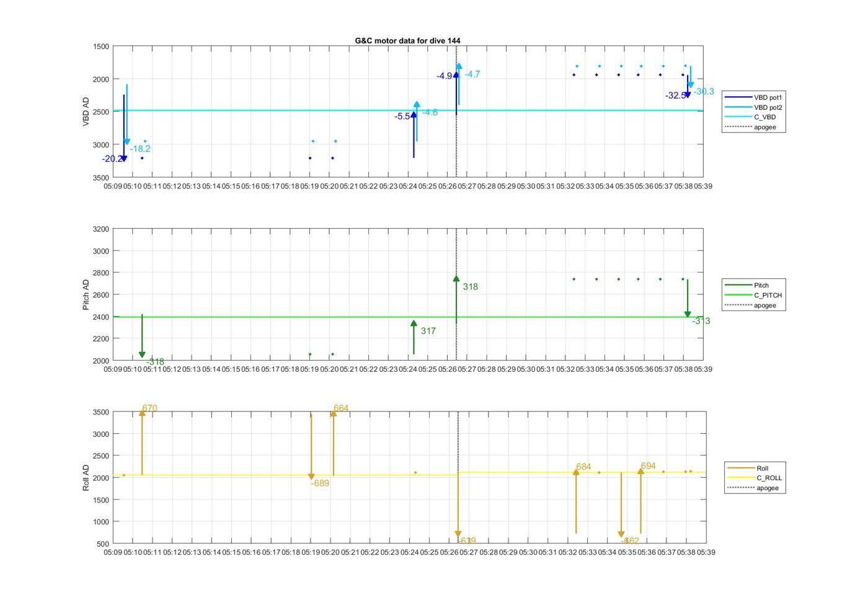Click the "694" roll data label
Viewport: 868px width, 611px height.
(649, 466)
